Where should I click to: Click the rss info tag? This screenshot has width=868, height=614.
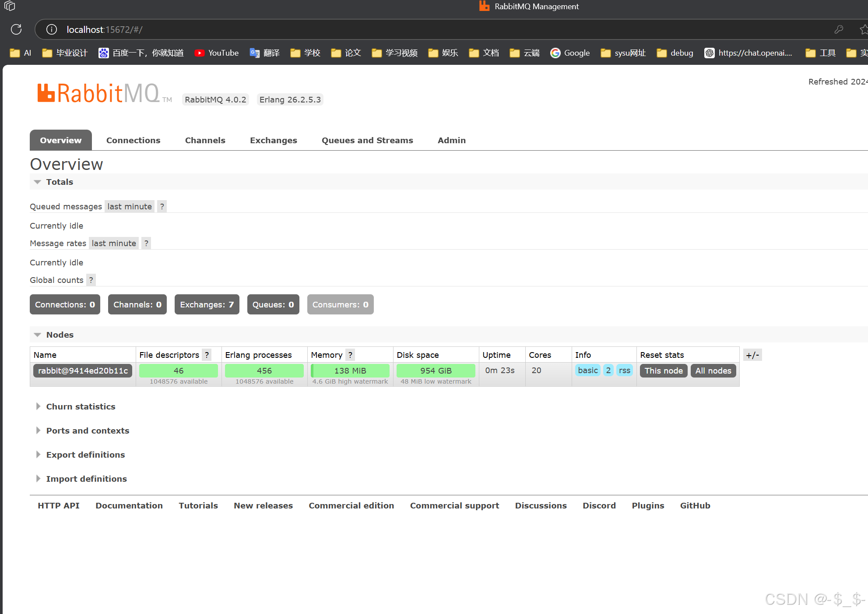coord(625,371)
